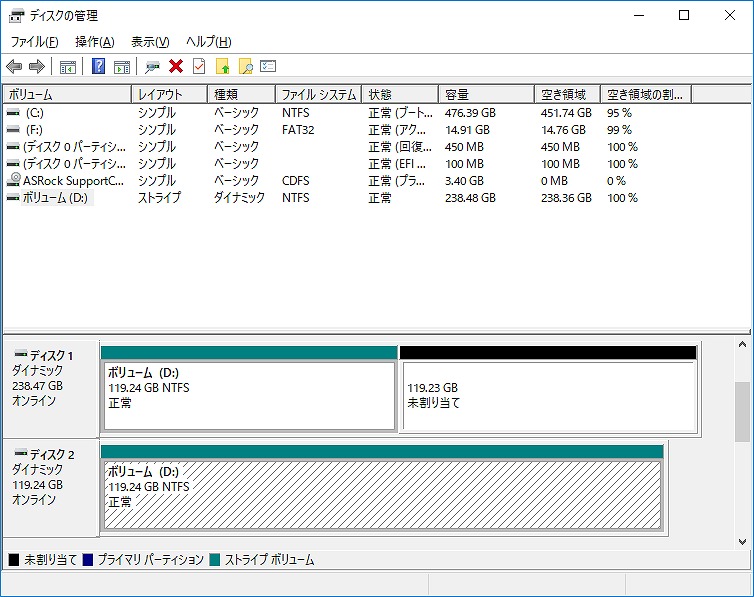Screen dimensions: 754x597
Task: Click the FAT32 file system cell
Action: 298,130
